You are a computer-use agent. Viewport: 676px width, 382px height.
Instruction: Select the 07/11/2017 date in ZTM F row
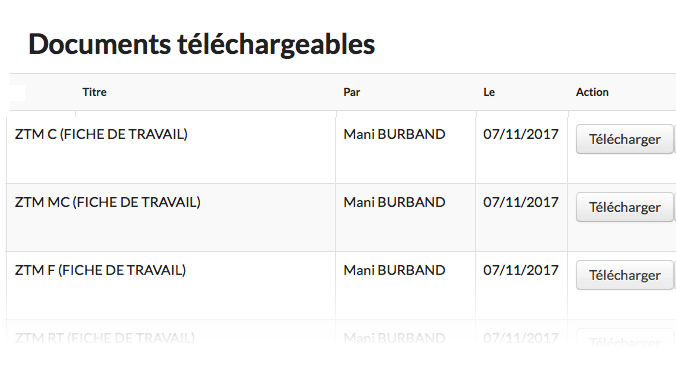521,270
